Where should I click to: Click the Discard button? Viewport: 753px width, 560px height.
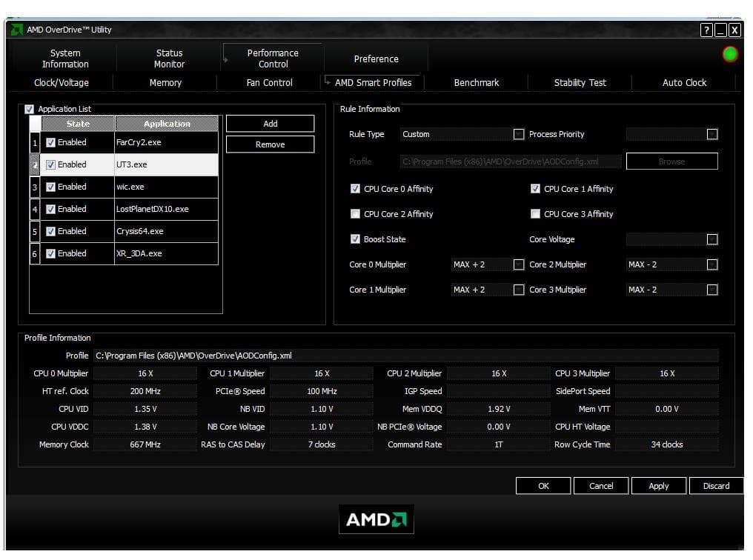click(x=716, y=486)
